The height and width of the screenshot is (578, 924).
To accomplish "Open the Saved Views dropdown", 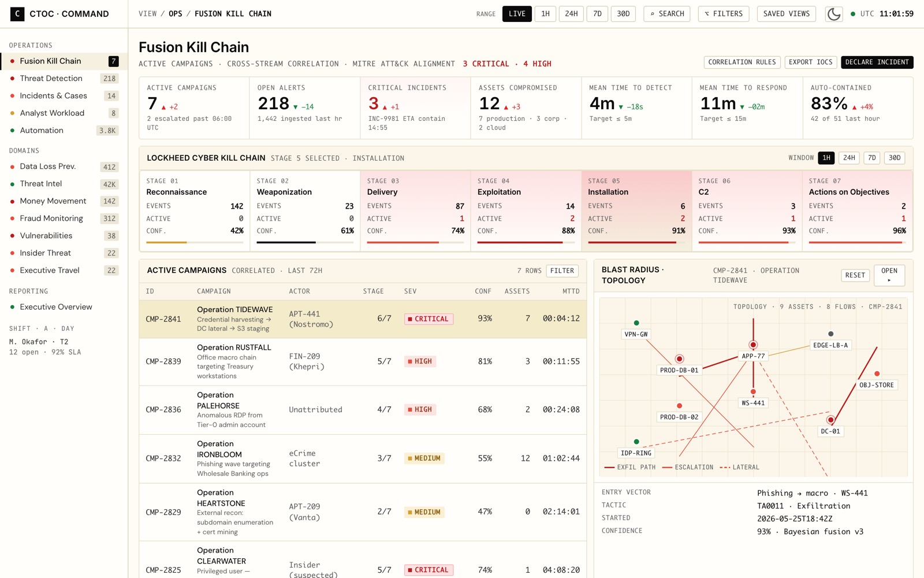I will (786, 14).
